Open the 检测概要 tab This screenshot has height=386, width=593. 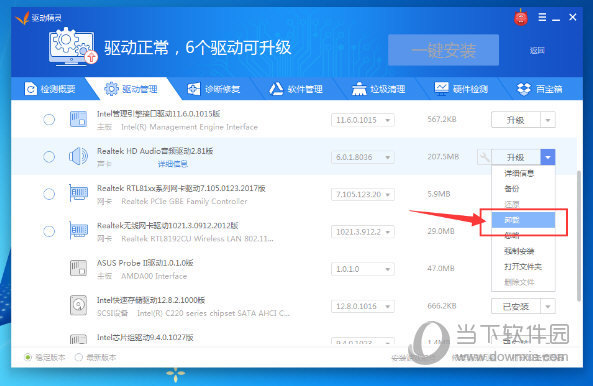click(50, 89)
